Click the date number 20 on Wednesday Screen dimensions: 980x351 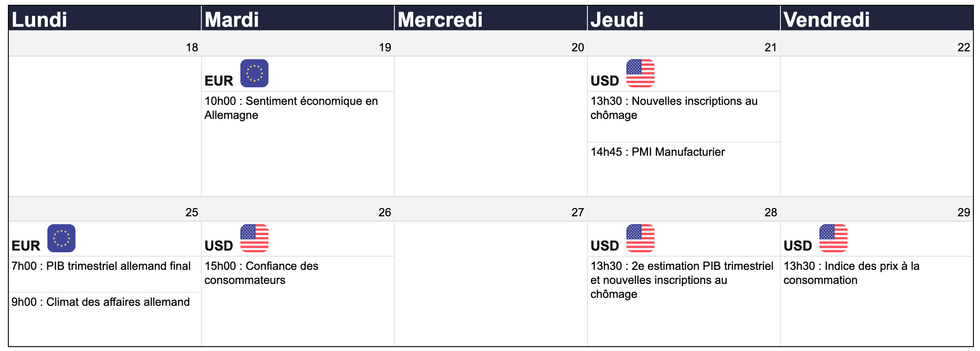coord(578,47)
